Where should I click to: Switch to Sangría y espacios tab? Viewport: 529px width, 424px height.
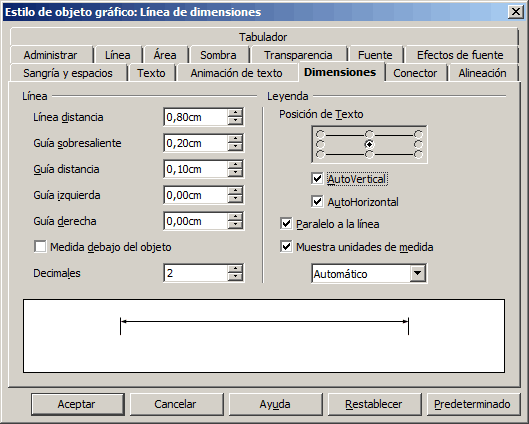coord(68,73)
